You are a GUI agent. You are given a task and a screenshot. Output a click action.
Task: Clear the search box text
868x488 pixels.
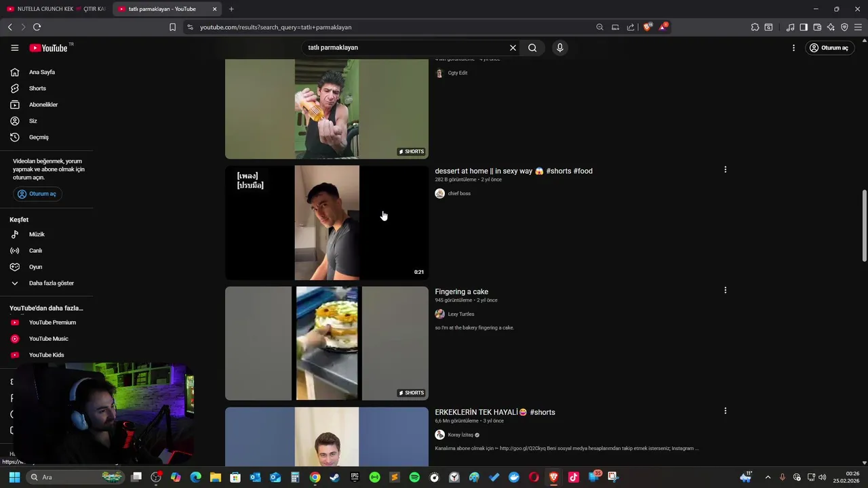click(x=513, y=47)
